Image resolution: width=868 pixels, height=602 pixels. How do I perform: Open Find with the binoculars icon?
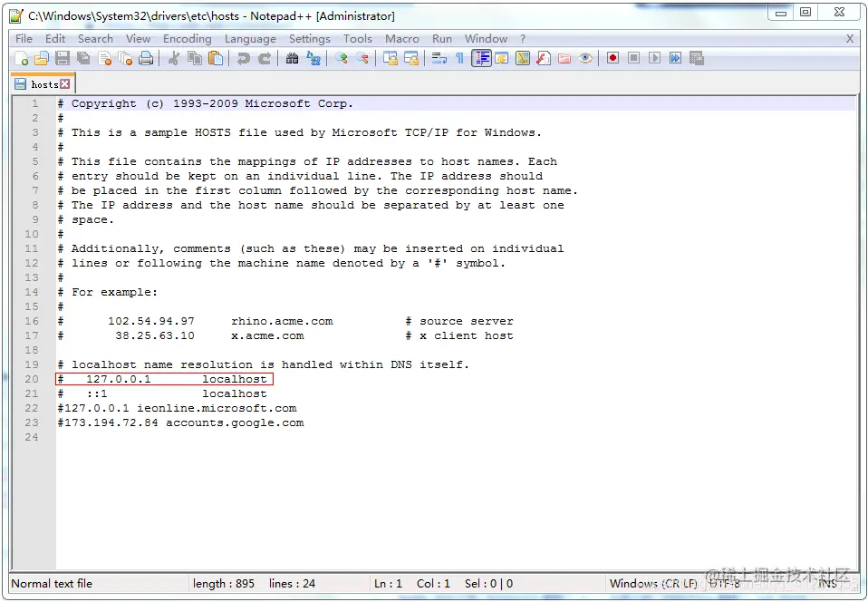tap(293, 58)
